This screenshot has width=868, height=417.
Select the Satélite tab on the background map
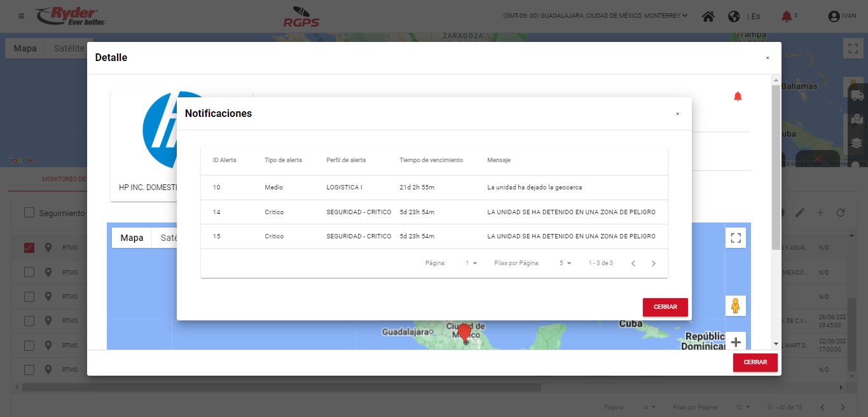coord(69,48)
